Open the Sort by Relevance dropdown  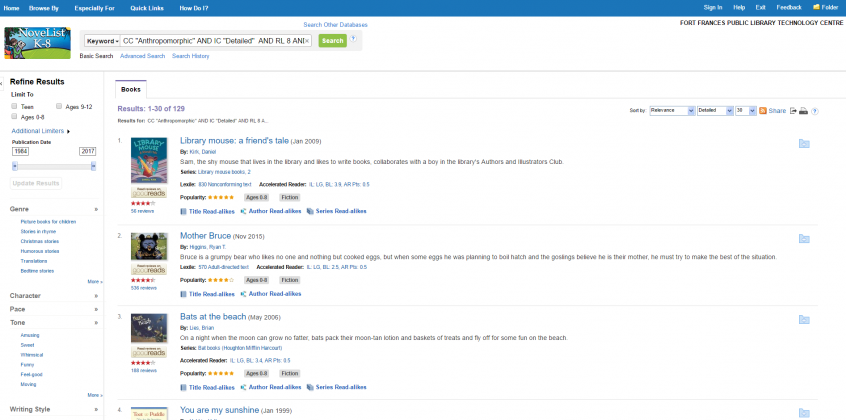click(670, 110)
